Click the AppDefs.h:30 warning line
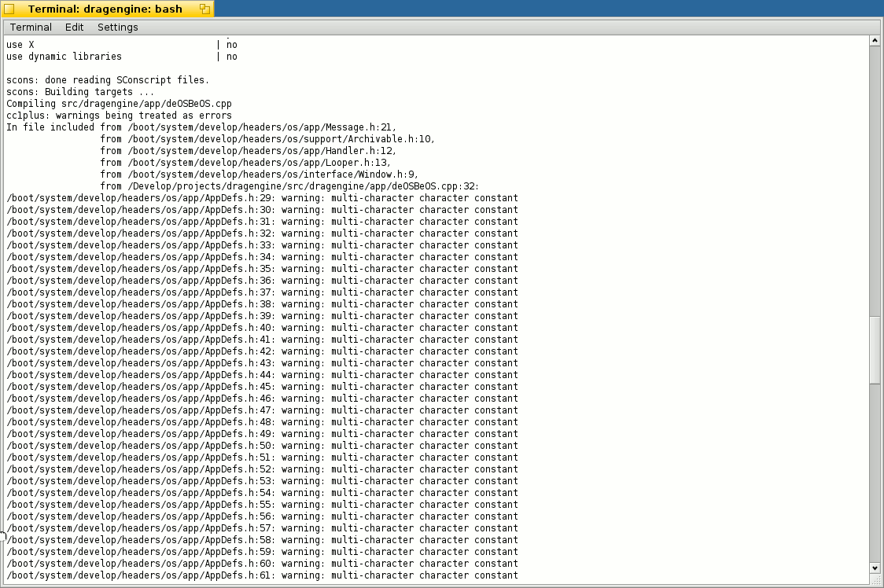884x588 pixels. click(x=262, y=210)
